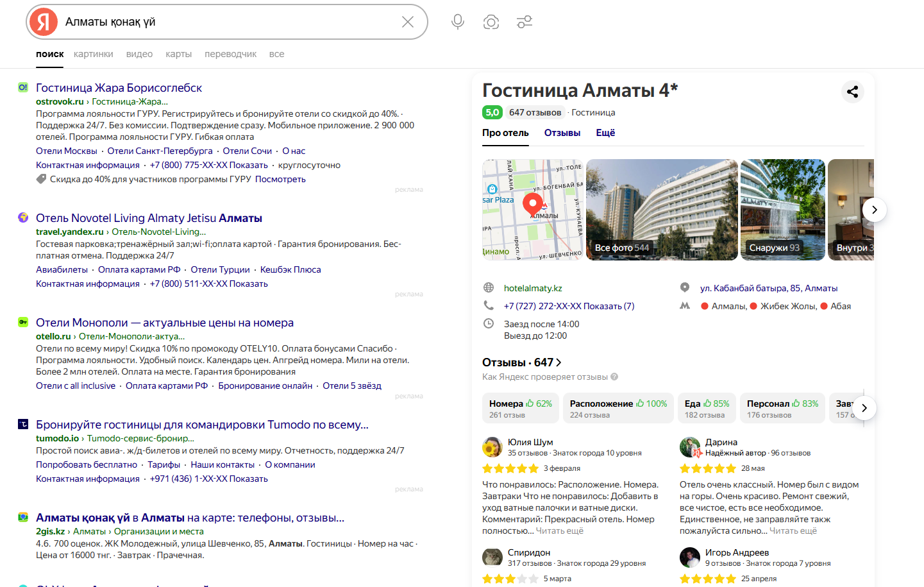Screen dimensions: 924x587
Task: Click Игорь Андреев's avatar
Action: pos(690,557)
